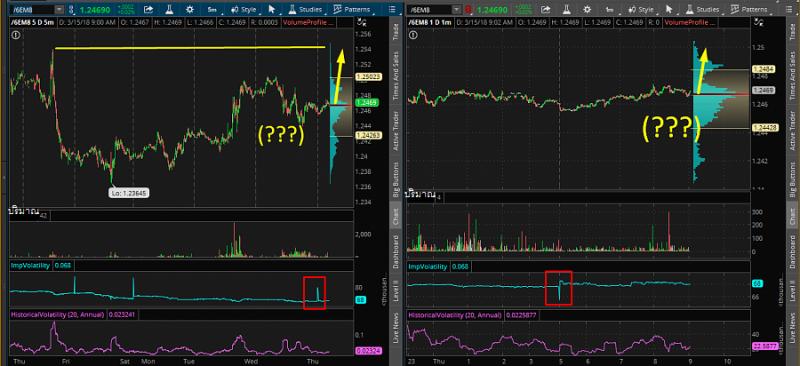Toggle the red link indicator beside right symbol

(x=468, y=9)
